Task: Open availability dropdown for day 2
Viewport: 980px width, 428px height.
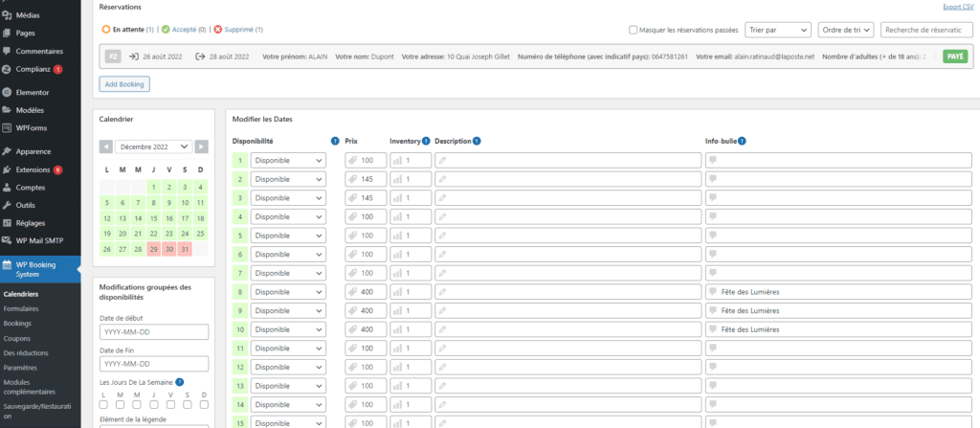Action: pos(288,179)
